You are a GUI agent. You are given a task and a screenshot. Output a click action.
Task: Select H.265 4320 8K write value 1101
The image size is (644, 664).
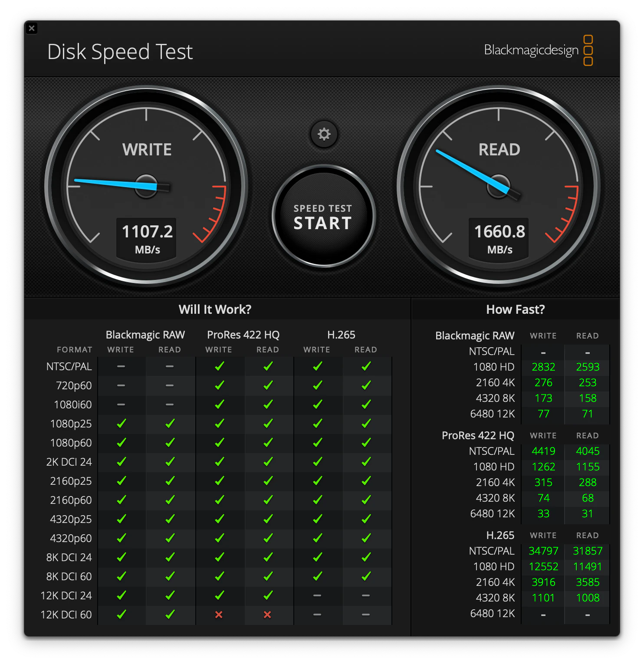click(x=543, y=598)
